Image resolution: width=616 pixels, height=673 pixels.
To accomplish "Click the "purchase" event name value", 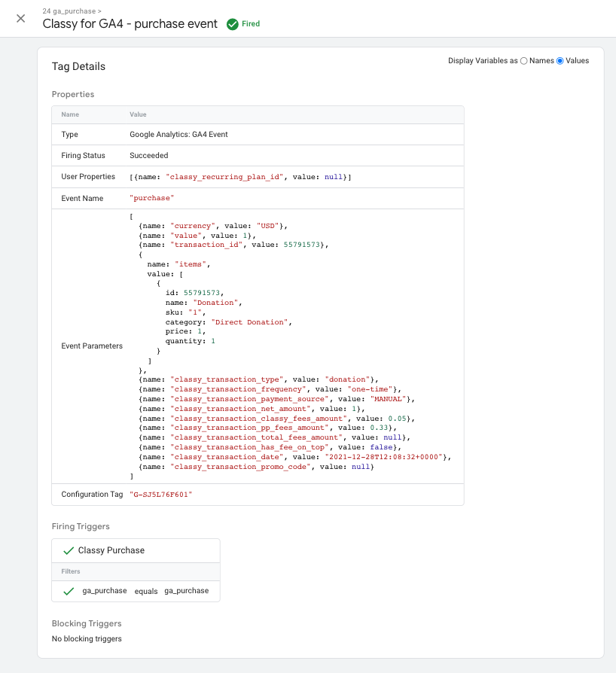I will click(151, 198).
